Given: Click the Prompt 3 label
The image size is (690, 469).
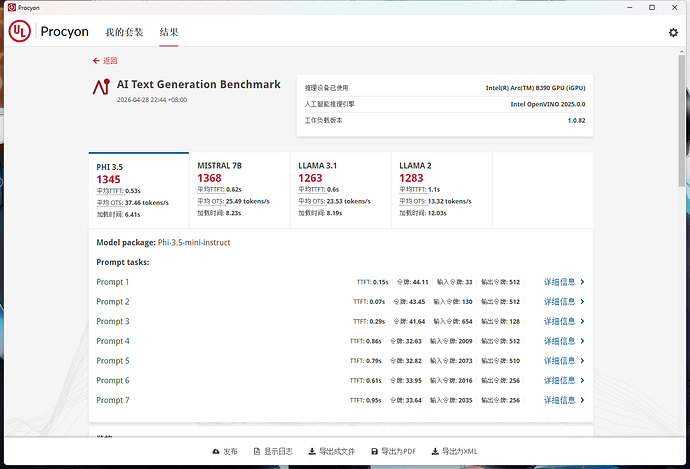Looking at the screenshot, I should (x=113, y=321).
